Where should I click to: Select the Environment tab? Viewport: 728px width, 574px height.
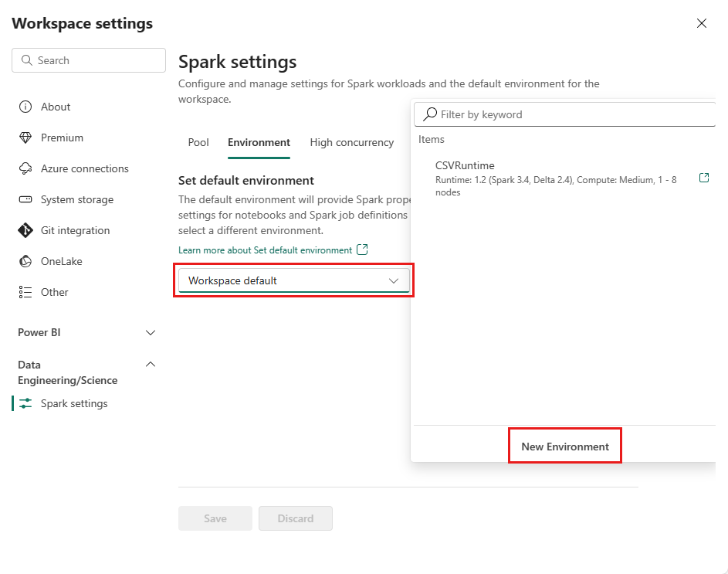coord(259,143)
